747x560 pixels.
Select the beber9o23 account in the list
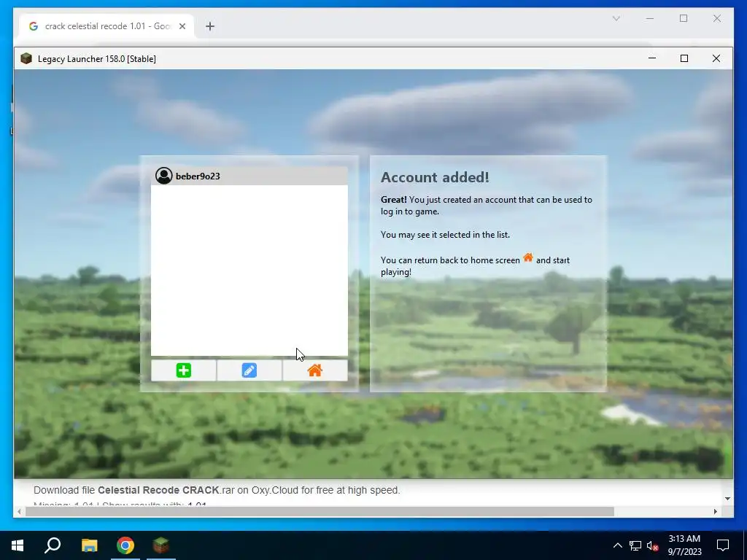point(249,176)
